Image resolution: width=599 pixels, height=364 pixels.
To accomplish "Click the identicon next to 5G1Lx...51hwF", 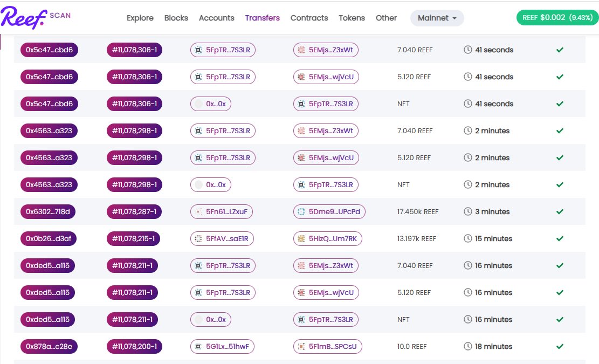I will click(x=198, y=346).
